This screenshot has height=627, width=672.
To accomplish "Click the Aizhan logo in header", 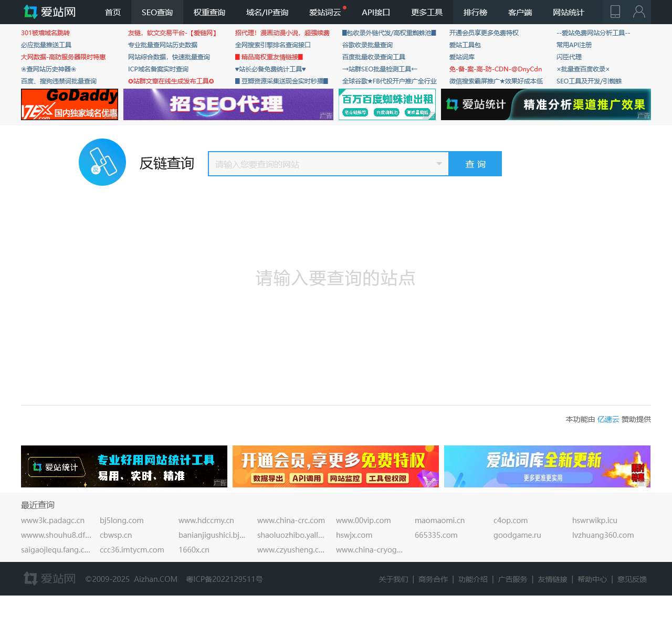I will [x=50, y=12].
